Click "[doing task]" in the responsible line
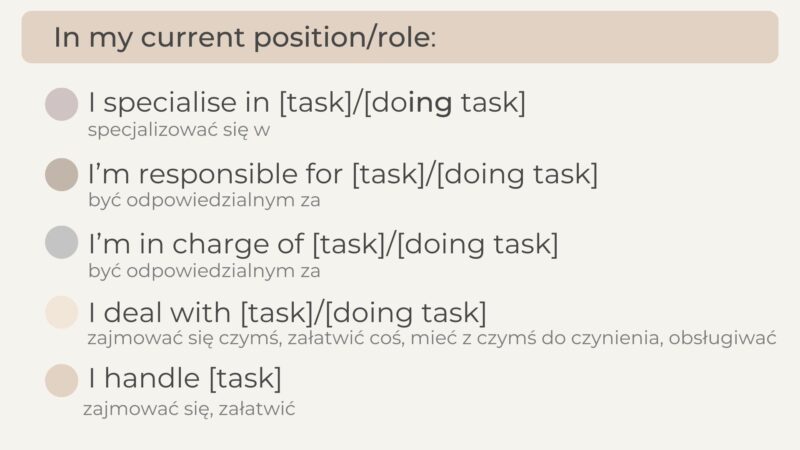The width and height of the screenshot is (800, 450). 517,174
